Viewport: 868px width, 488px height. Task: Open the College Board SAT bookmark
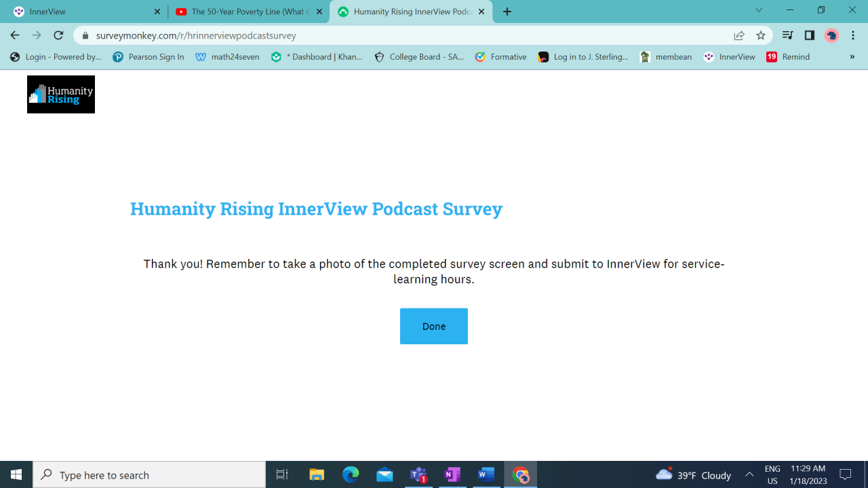coord(419,57)
